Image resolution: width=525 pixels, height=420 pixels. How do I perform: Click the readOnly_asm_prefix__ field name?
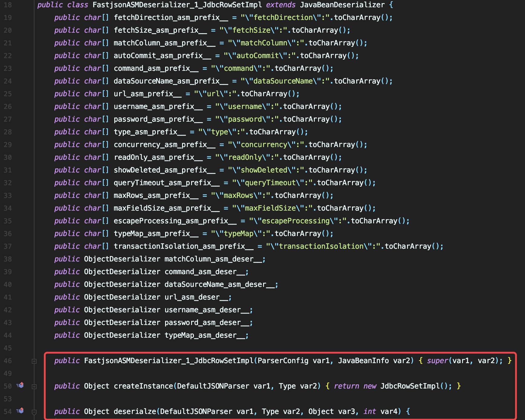(158, 157)
